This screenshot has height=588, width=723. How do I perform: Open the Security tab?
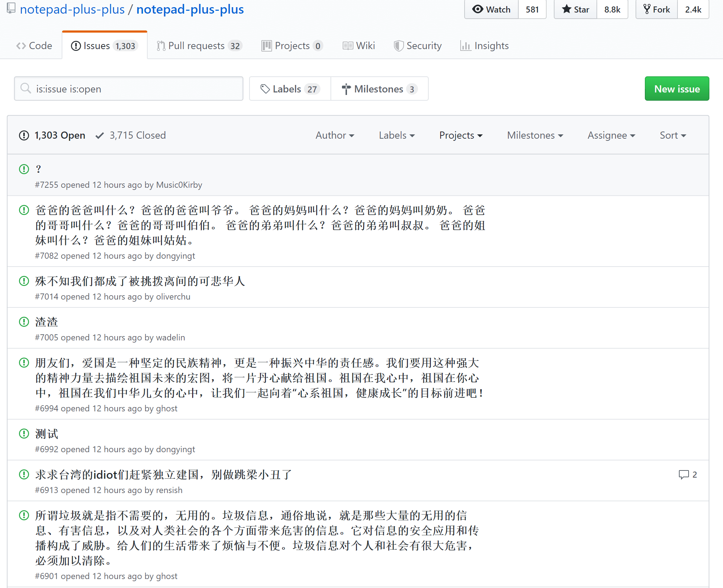(418, 46)
